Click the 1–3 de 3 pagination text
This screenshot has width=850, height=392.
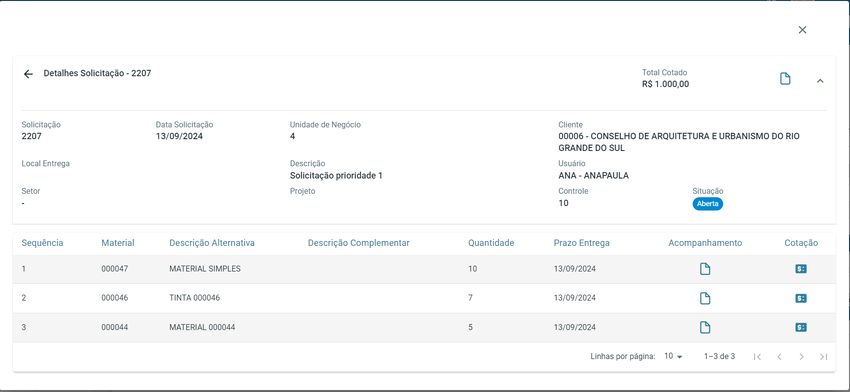point(719,356)
